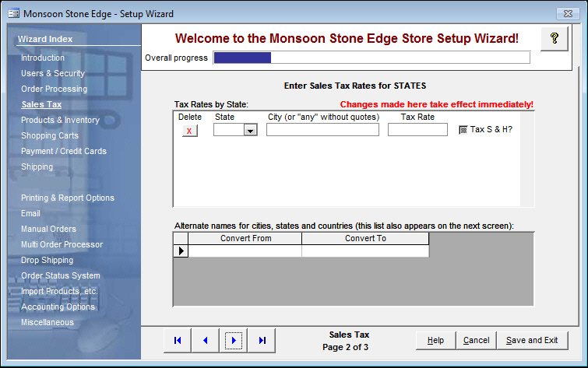Select Shipping in the Wizard Index
Screen dimensions: 588x368
click(x=37, y=166)
